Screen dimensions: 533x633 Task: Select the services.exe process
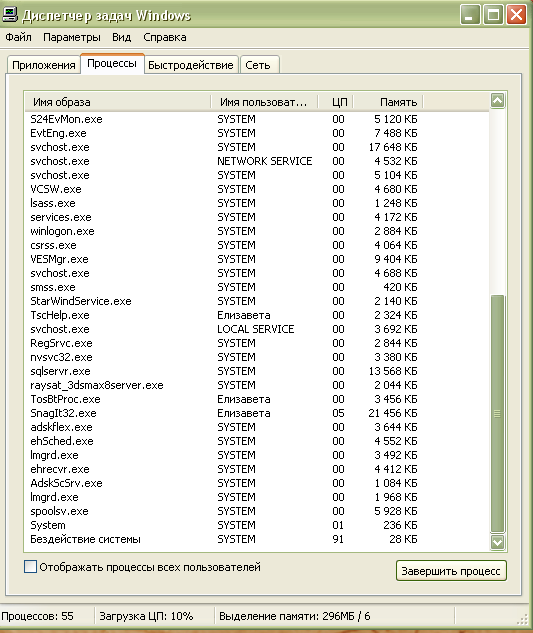pos(257,217)
